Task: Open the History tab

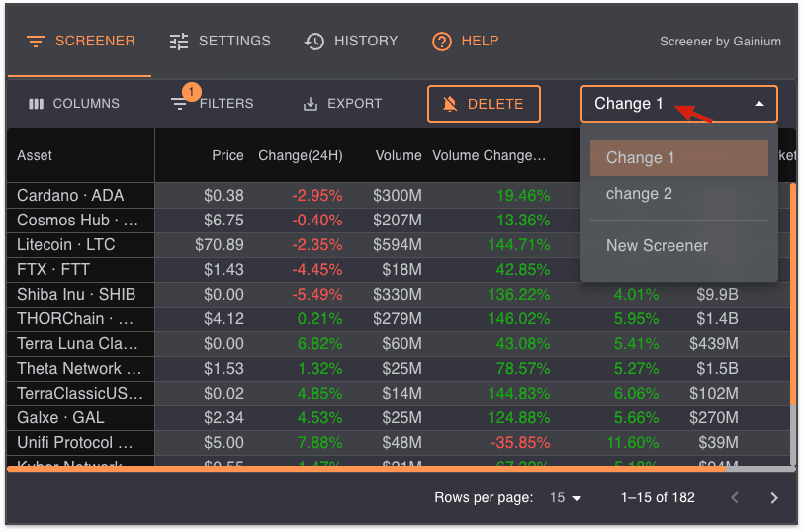Action: tap(351, 42)
